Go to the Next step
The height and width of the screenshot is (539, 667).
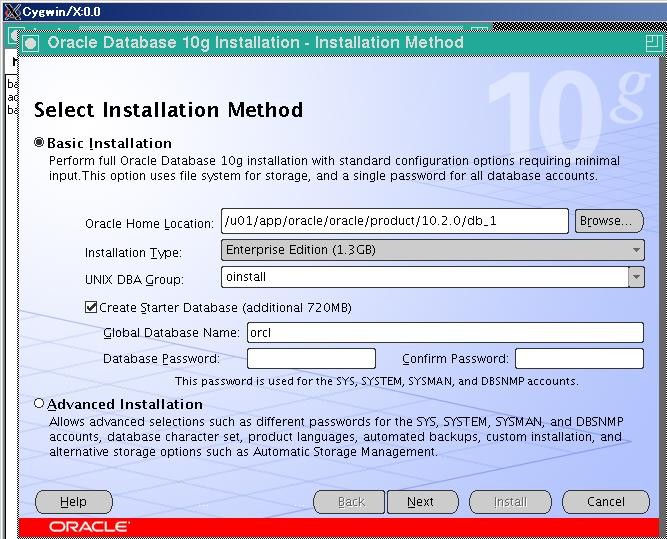[422, 502]
